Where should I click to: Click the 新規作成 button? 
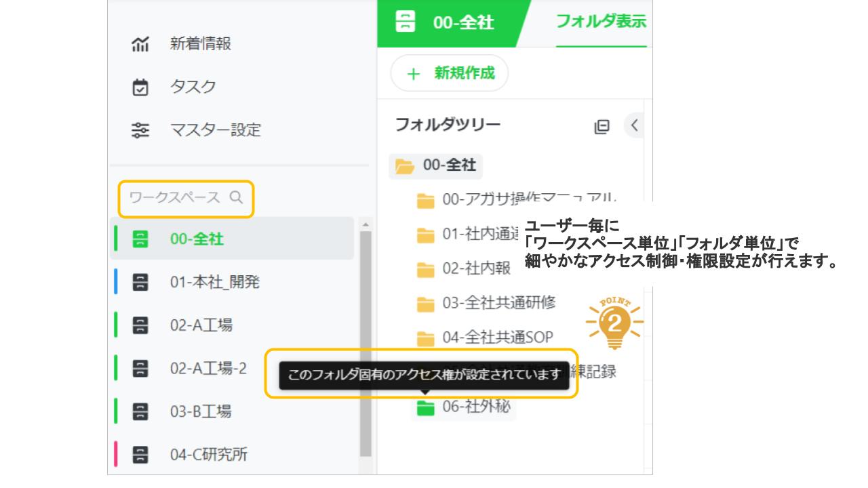click(x=450, y=73)
